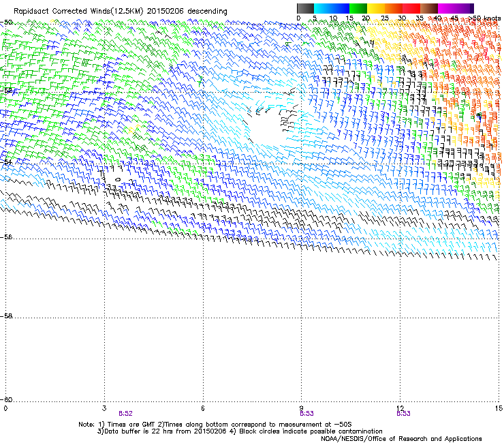Click the ">50 knots" legend label
The image size is (504, 443).
484,18
